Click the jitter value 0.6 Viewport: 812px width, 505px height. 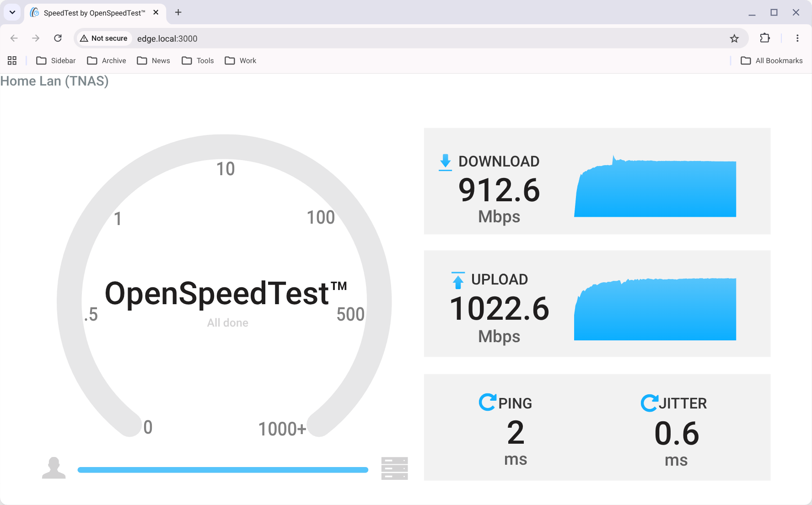677,434
